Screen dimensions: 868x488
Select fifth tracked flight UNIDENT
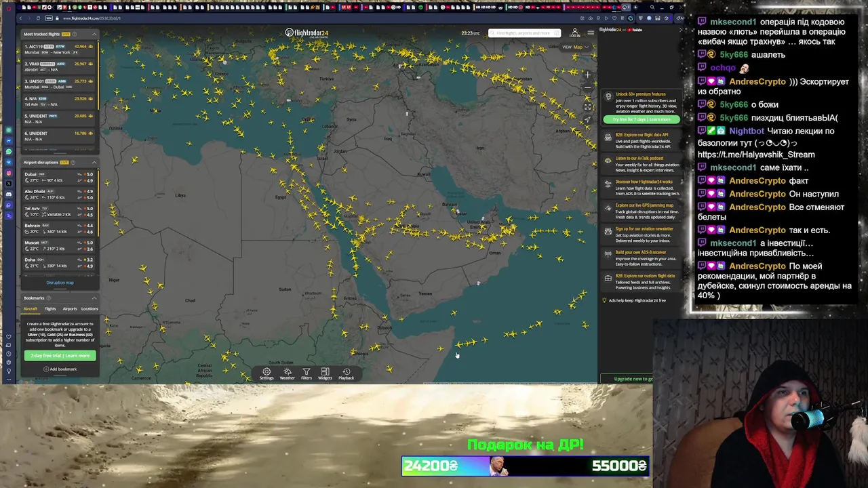coord(60,119)
